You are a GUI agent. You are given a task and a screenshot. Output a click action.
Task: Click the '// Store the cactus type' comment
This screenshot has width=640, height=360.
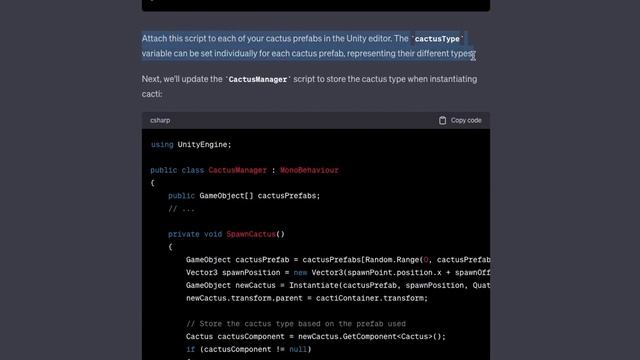point(296,324)
